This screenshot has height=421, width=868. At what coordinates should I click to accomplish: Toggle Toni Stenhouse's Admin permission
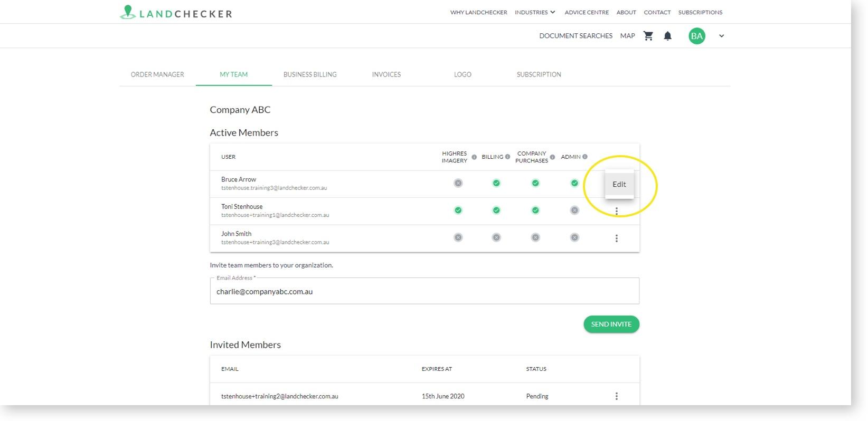click(x=574, y=210)
